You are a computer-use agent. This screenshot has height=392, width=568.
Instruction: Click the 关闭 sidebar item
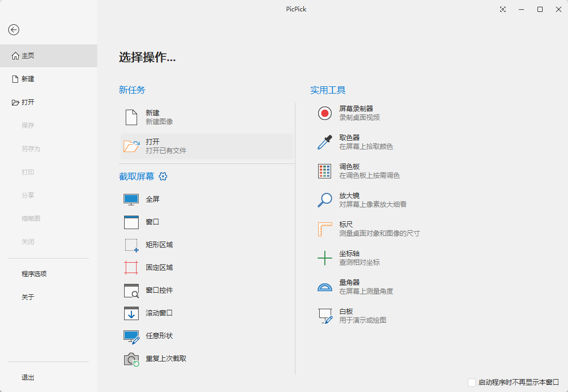[28, 242]
